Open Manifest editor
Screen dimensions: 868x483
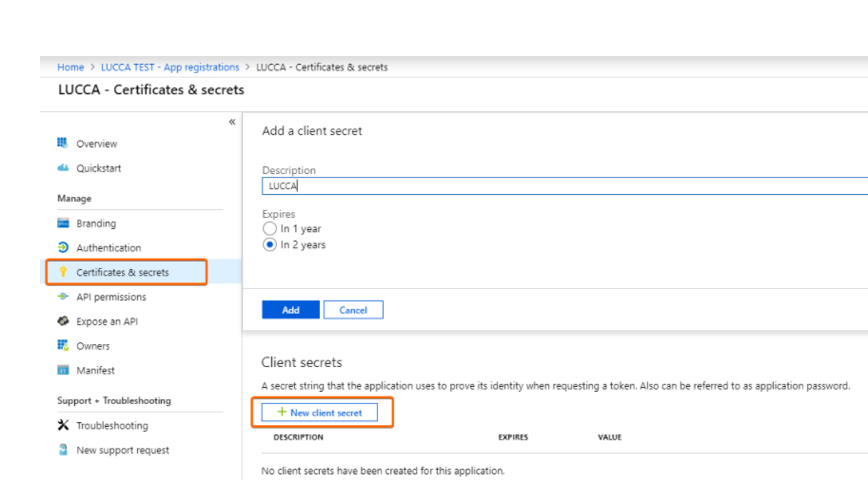95,370
